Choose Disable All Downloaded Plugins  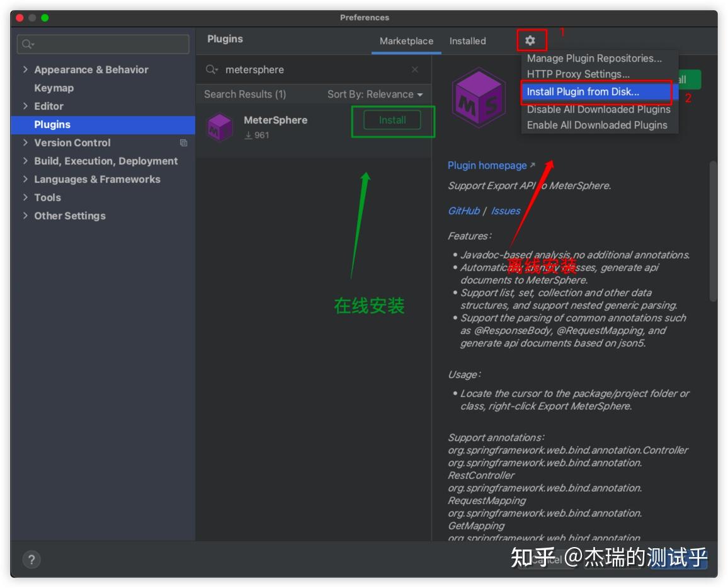(598, 109)
